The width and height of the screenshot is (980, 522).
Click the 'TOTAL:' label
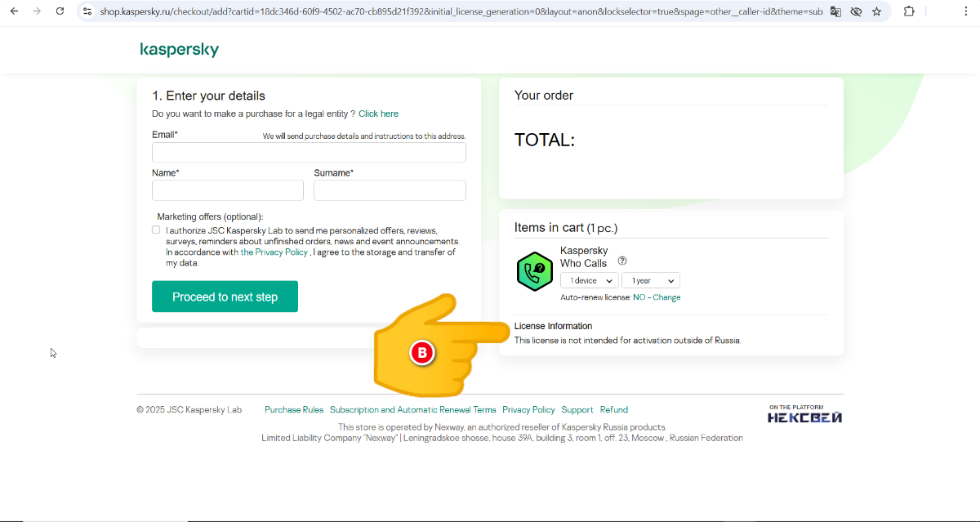[545, 140]
